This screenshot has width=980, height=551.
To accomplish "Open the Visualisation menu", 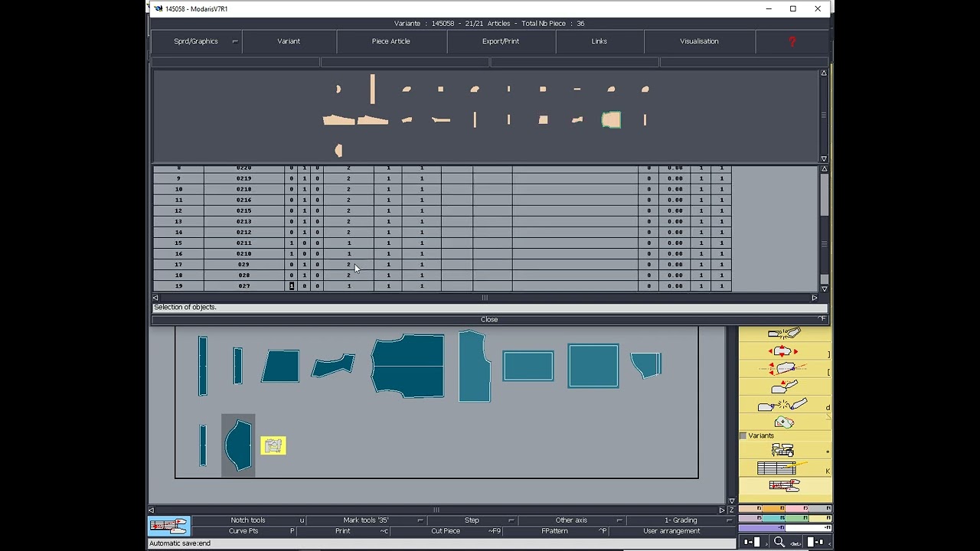I will (699, 41).
